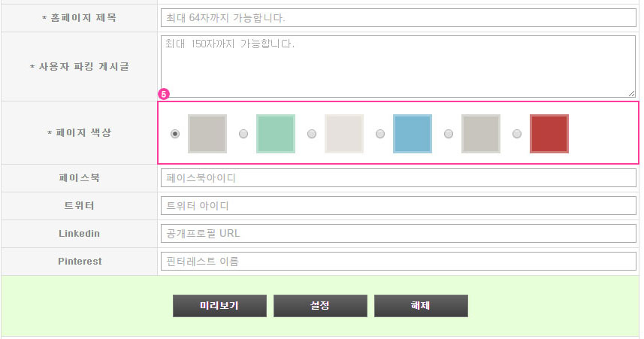Click the blue page color swatch
This screenshot has width=644, height=339.
coord(413,134)
